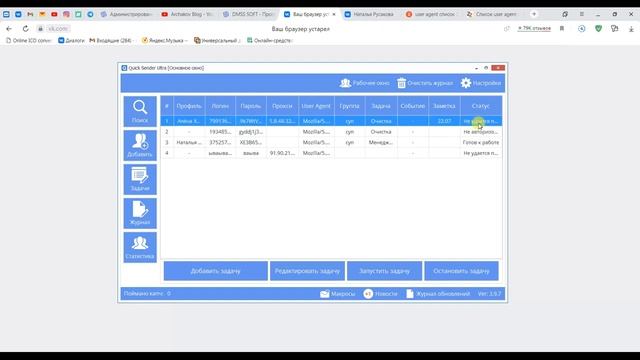Open the browser hamburger menu
This screenshot has width=640, height=360.
582,14
